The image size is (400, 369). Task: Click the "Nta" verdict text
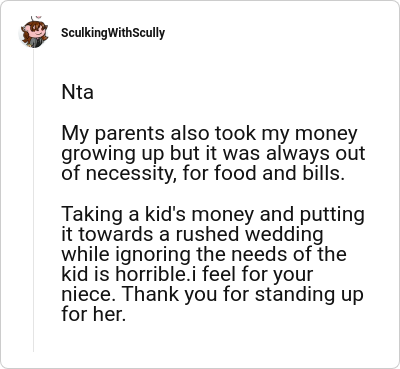tap(77, 92)
